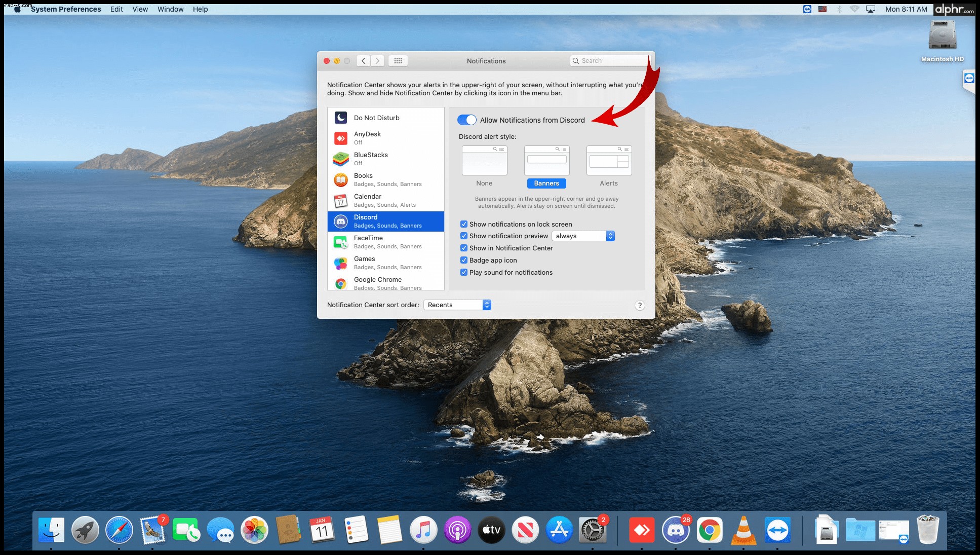
Task: Open the Apple menu
Action: point(17,9)
